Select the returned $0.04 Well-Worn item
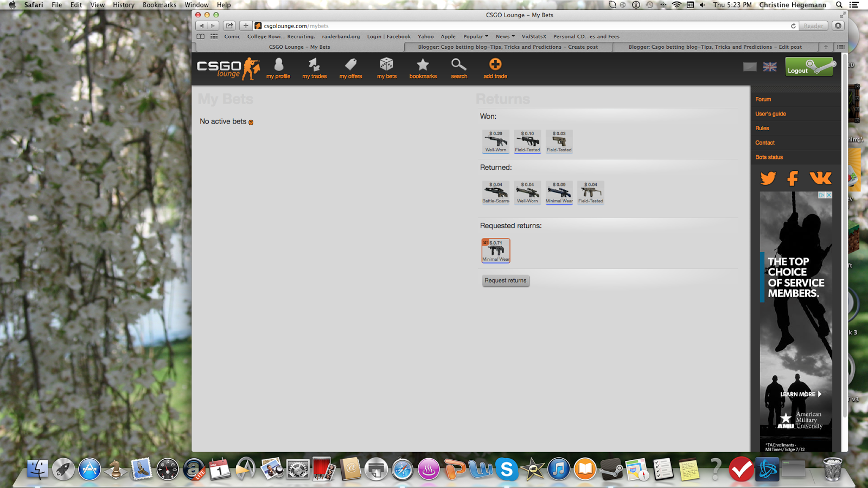Viewport: 868px width, 488px height. coord(527,192)
